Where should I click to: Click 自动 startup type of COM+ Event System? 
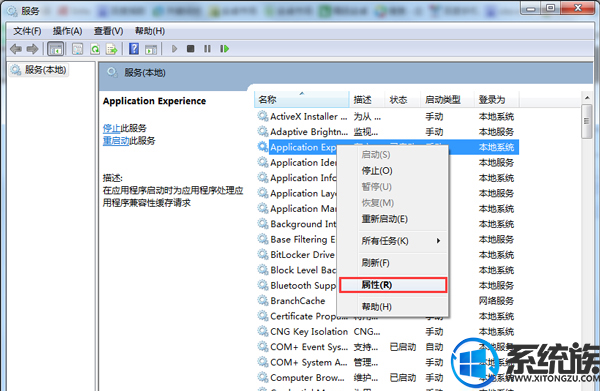(434, 347)
